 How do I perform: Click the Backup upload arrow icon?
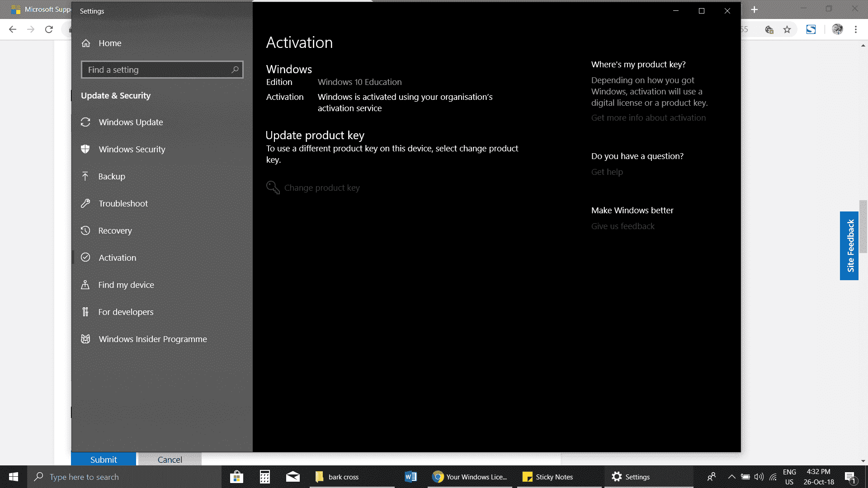[x=85, y=176]
